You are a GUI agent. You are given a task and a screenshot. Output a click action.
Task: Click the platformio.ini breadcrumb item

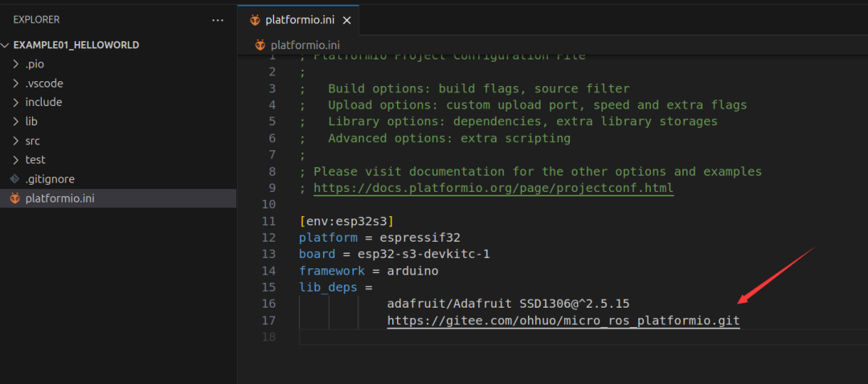point(305,45)
